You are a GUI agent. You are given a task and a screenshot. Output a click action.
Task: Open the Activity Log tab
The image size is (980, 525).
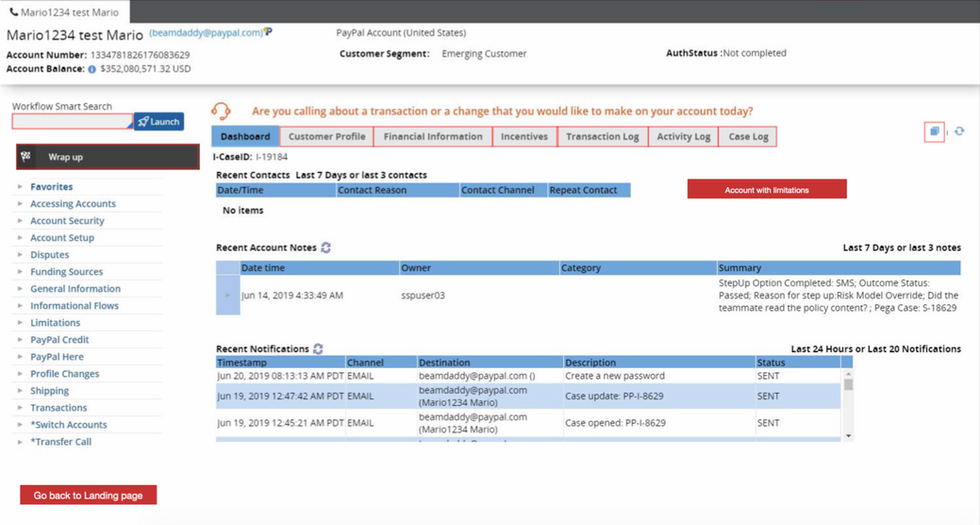pyautogui.click(x=684, y=136)
